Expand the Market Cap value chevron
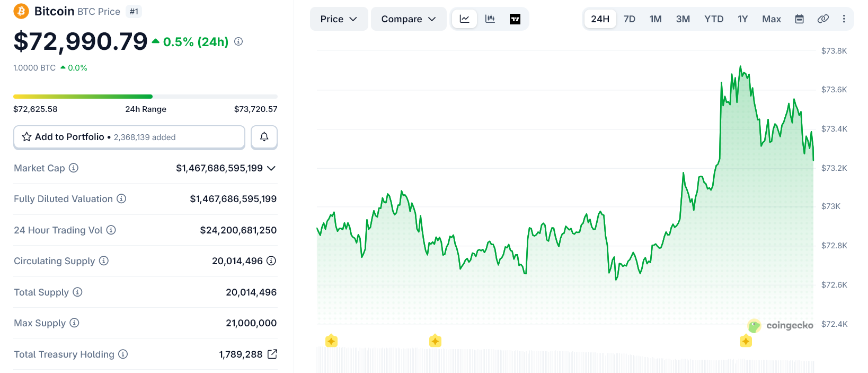Screen dimensions: 868x373 [271, 168]
